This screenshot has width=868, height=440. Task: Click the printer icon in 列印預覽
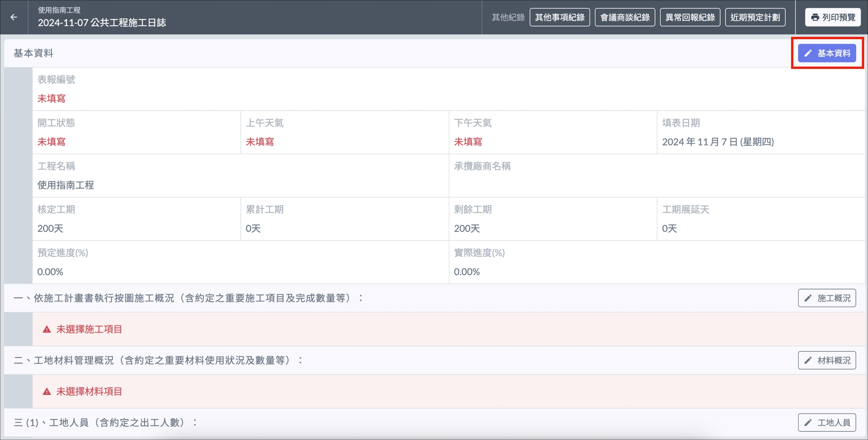(815, 17)
